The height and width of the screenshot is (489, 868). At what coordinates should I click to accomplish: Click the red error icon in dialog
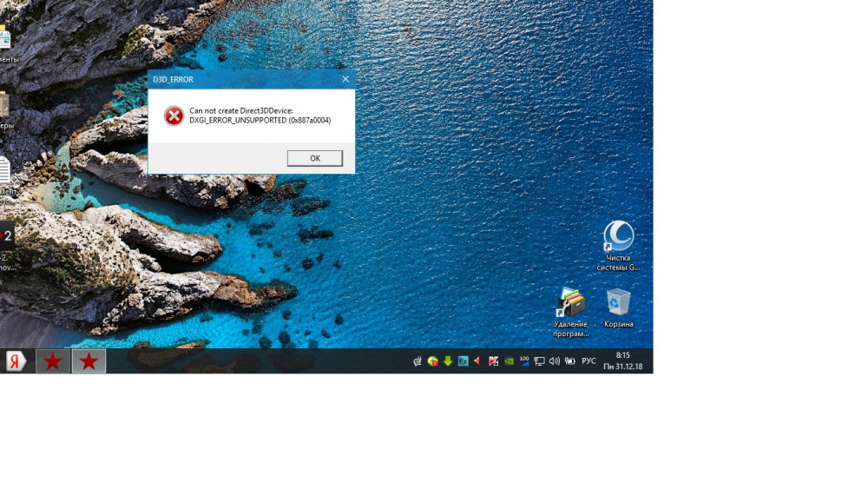174,116
